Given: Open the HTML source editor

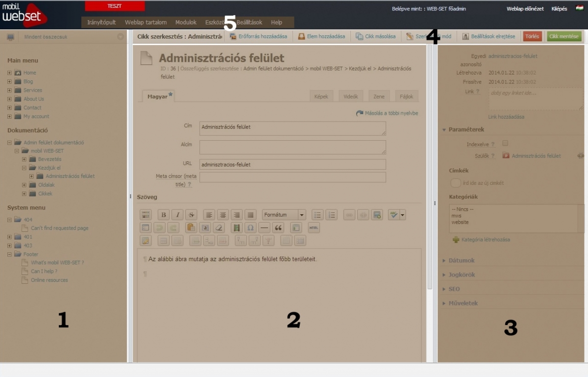Looking at the screenshot, I should point(314,227).
